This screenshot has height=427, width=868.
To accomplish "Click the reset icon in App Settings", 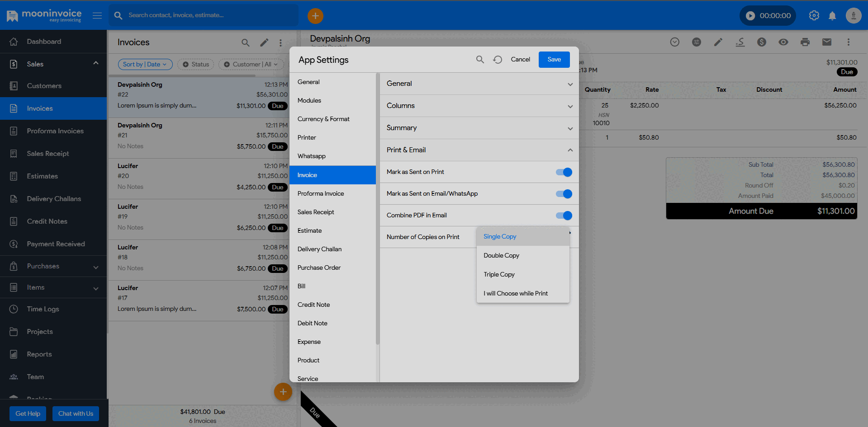I will pos(498,60).
